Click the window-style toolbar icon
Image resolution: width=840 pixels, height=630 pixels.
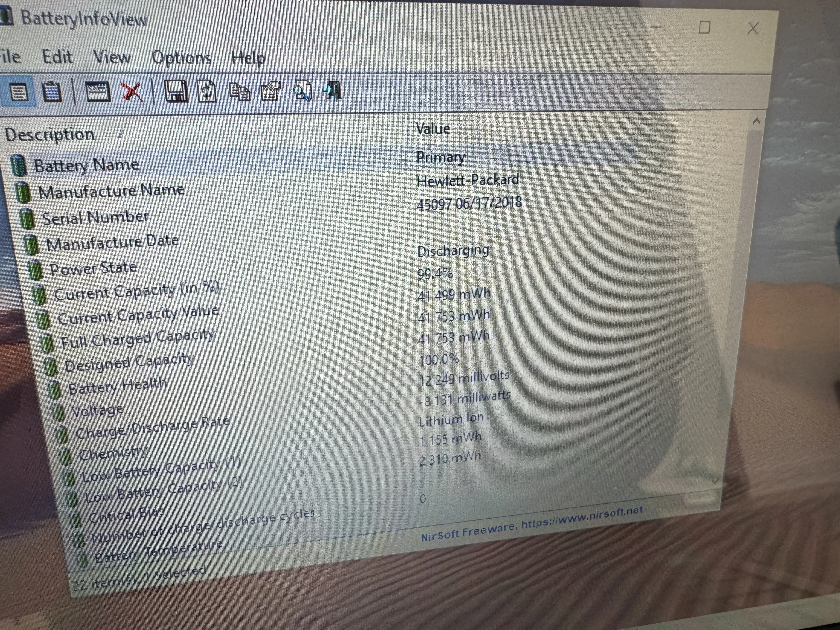point(98,92)
